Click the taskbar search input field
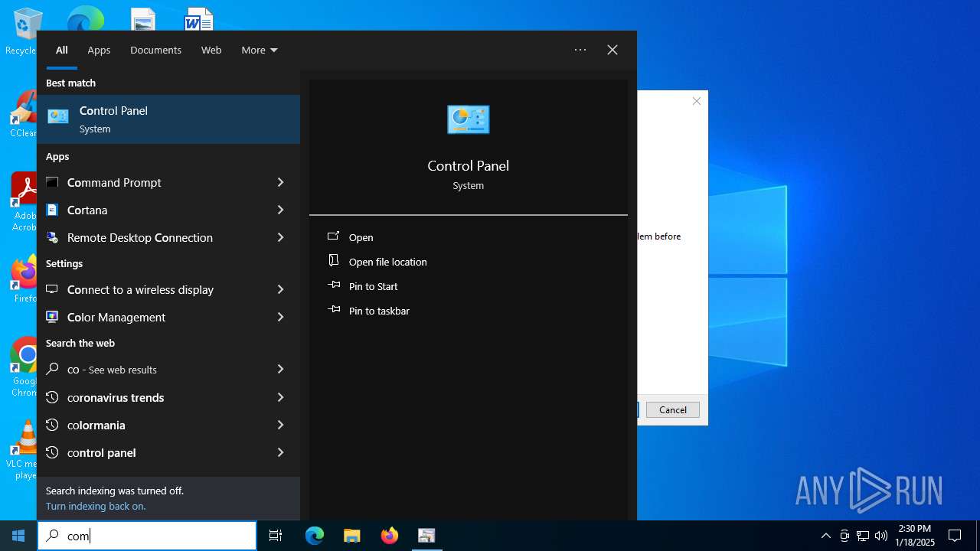Image resolution: width=980 pixels, height=551 pixels. 147,536
